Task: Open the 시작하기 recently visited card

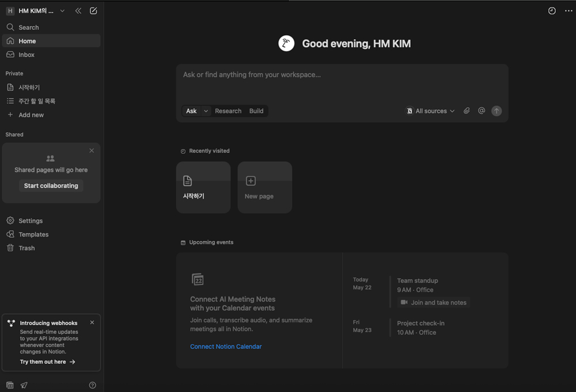Action: [203, 188]
